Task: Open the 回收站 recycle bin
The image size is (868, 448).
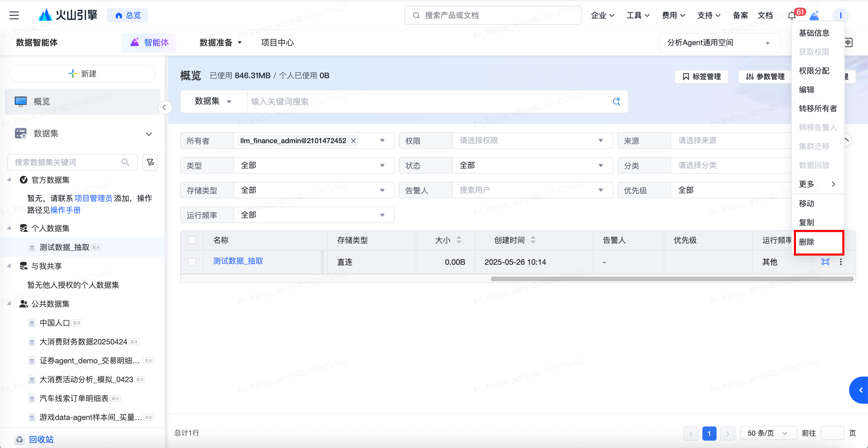Action: (41, 439)
